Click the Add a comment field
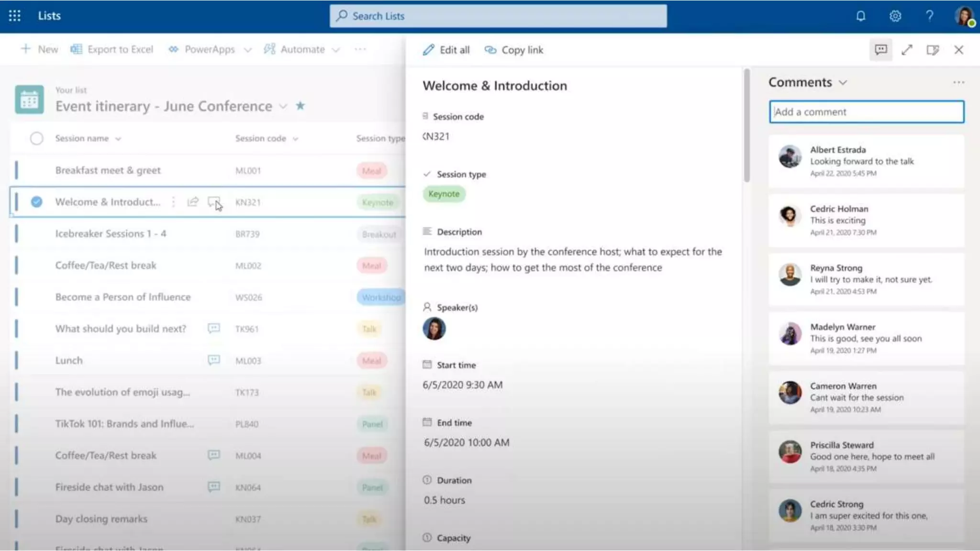This screenshot has width=980, height=551. (x=866, y=112)
